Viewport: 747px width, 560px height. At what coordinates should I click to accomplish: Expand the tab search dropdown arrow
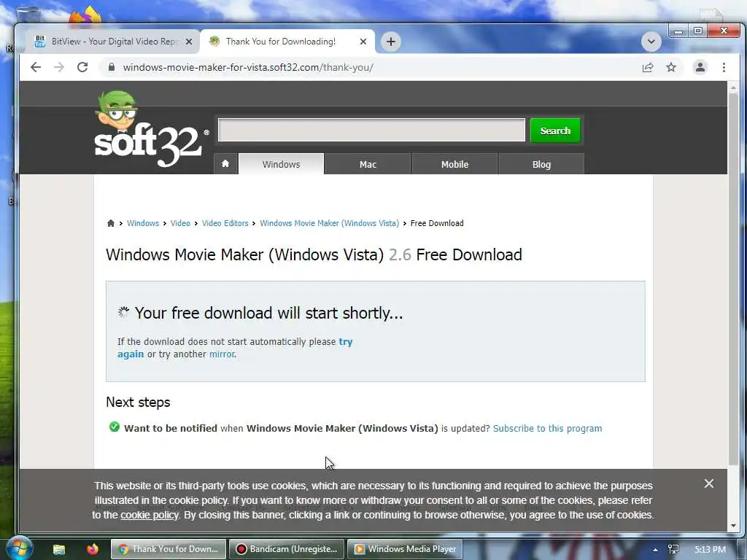pos(651,42)
